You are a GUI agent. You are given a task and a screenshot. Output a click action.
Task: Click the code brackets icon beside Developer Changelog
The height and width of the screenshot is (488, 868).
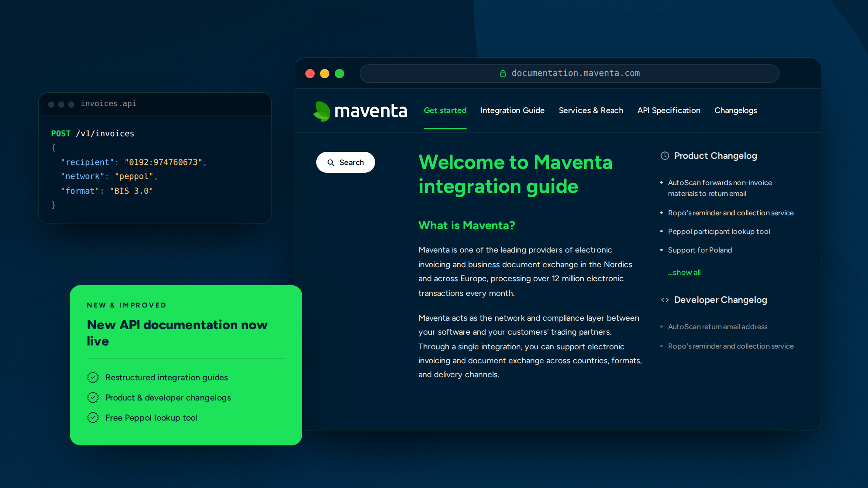point(665,300)
